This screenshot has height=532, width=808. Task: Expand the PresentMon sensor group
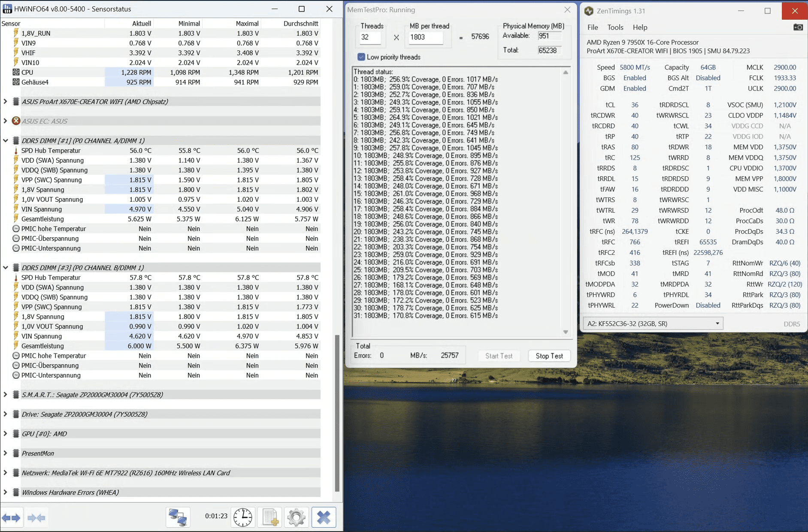tap(5, 453)
